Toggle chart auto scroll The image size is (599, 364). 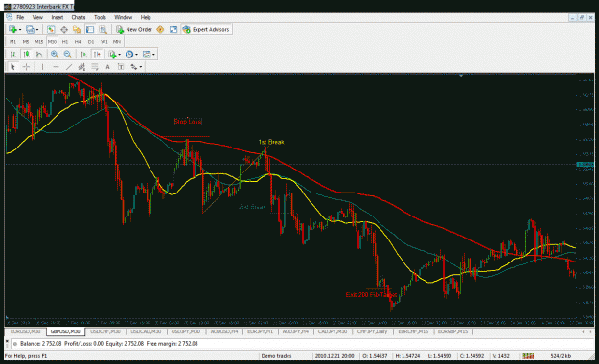[83, 55]
